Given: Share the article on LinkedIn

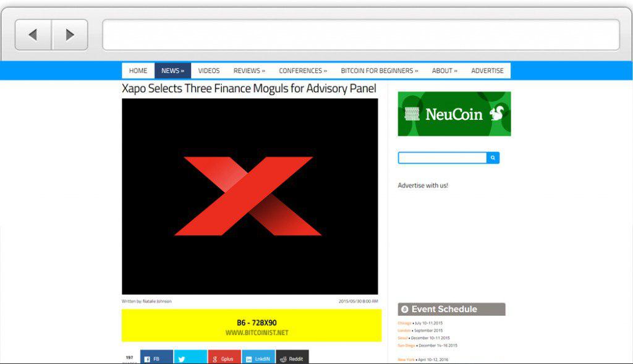Looking at the screenshot, I should pyautogui.click(x=258, y=358).
